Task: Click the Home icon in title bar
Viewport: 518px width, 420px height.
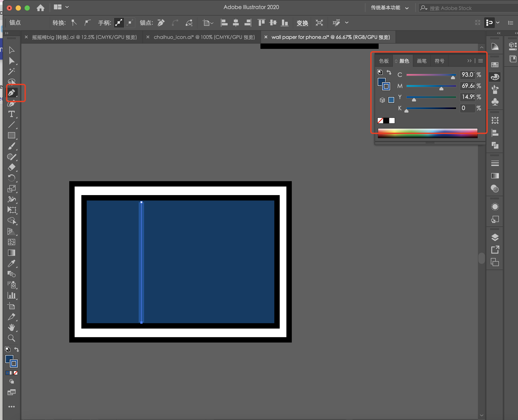Action: [x=41, y=8]
